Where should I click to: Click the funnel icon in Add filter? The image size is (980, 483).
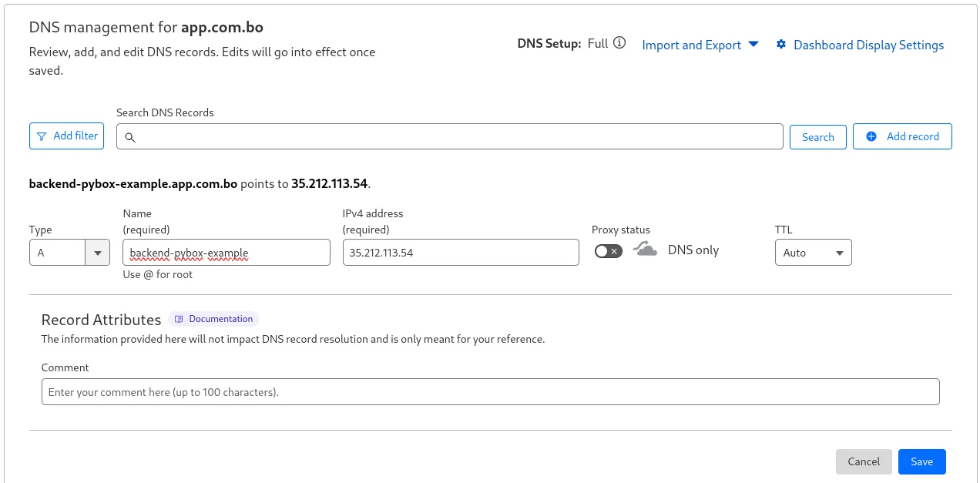coord(42,136)
